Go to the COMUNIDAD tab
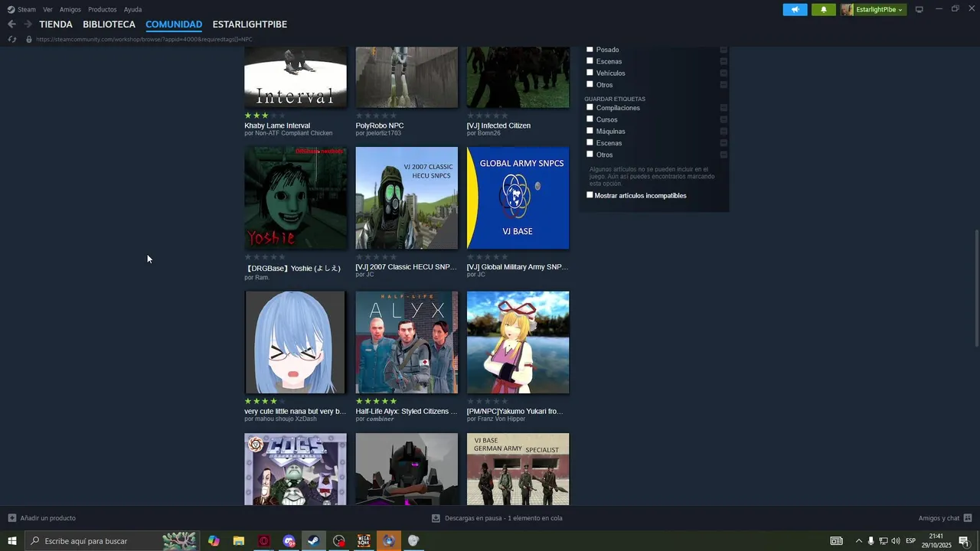Screen dimensions: 980x551 pos(174,24)
